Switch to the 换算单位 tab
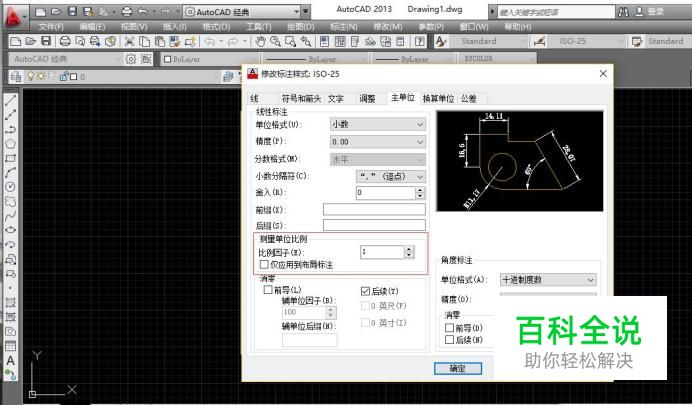 pos(438,98)
